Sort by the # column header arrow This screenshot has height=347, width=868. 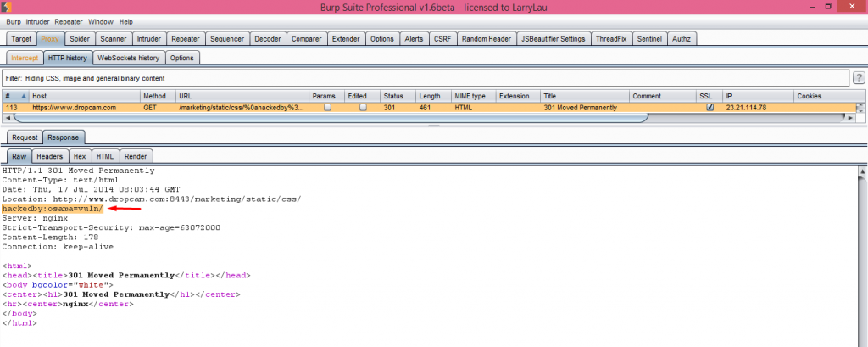tap(23, 97)
